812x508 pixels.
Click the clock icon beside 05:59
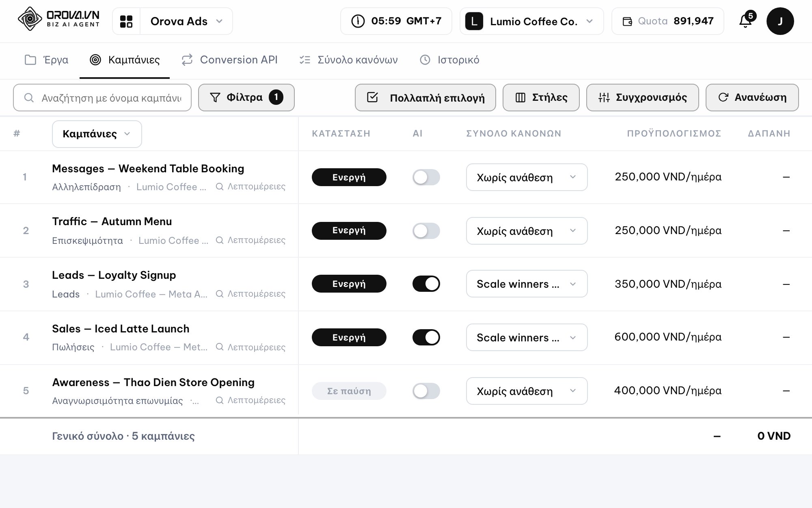tap(358, 21)
